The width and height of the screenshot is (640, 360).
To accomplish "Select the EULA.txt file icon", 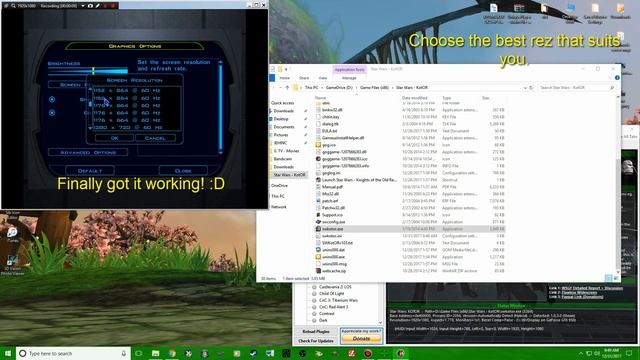I will point(318,131).
